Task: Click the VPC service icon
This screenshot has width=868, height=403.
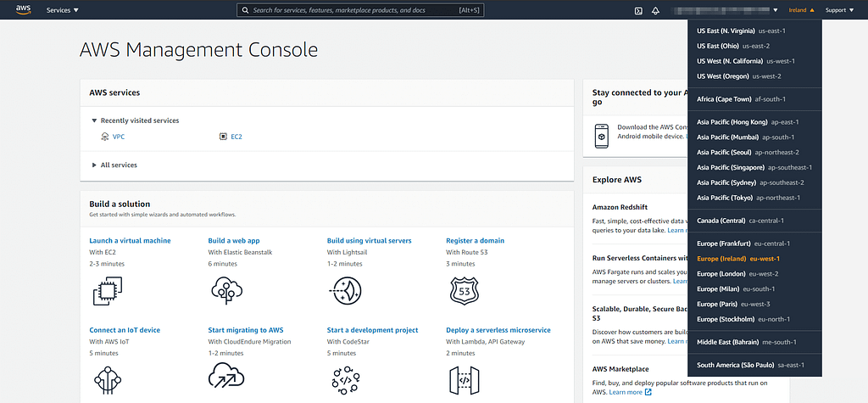Action: pyautogui.click(x=104, y=137)
